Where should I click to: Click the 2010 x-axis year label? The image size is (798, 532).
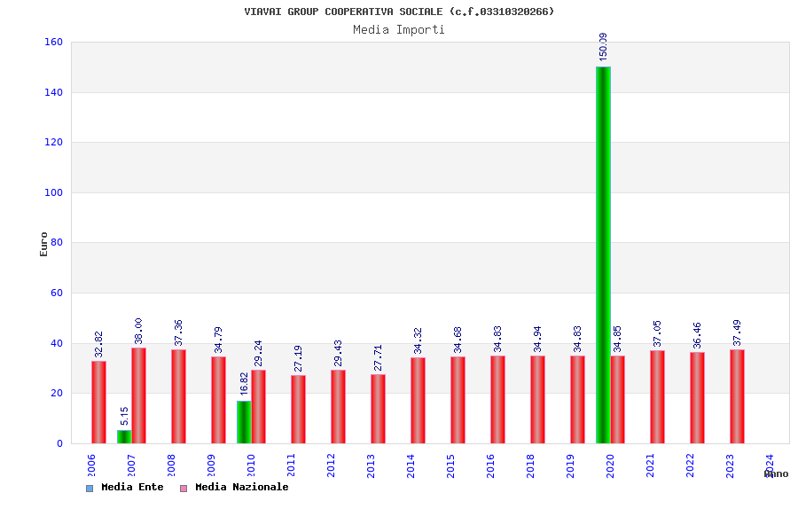[x=251, y=465]
